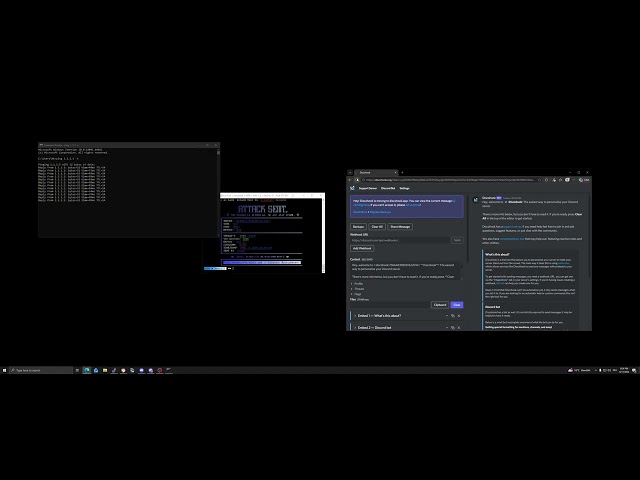Close the Discohook browser tab
This screenshot has width=640, height=480.
395,172
